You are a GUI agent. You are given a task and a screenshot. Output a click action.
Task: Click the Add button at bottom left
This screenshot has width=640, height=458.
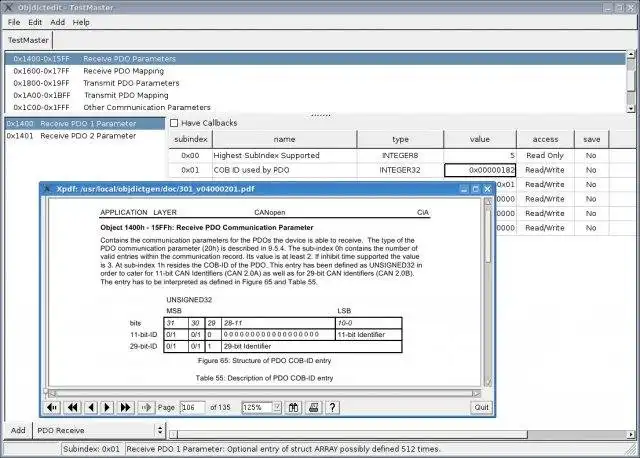18,430
